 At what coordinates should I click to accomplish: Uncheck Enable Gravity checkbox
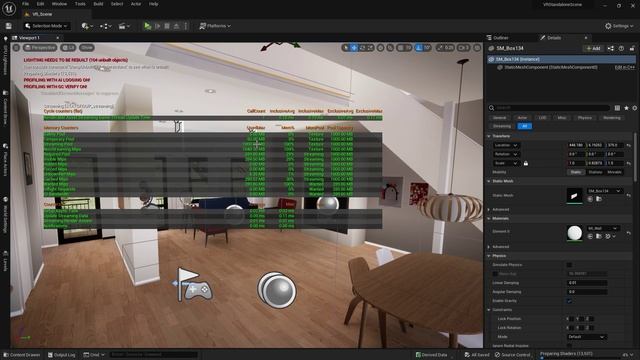(569, 301)
